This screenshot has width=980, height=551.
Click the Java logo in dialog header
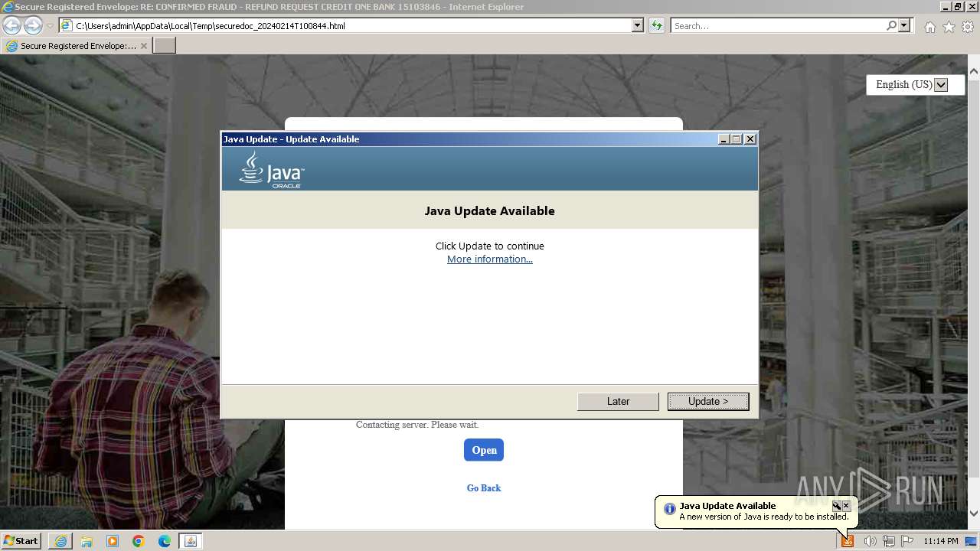coord(271,169)
